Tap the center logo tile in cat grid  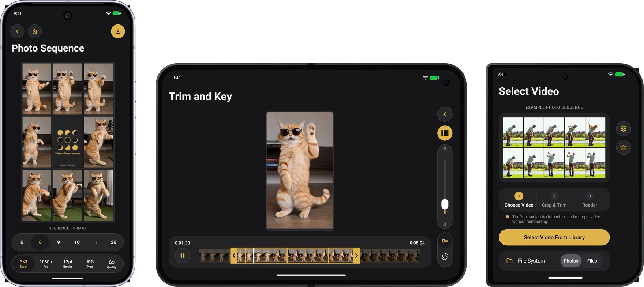point(68,142)
